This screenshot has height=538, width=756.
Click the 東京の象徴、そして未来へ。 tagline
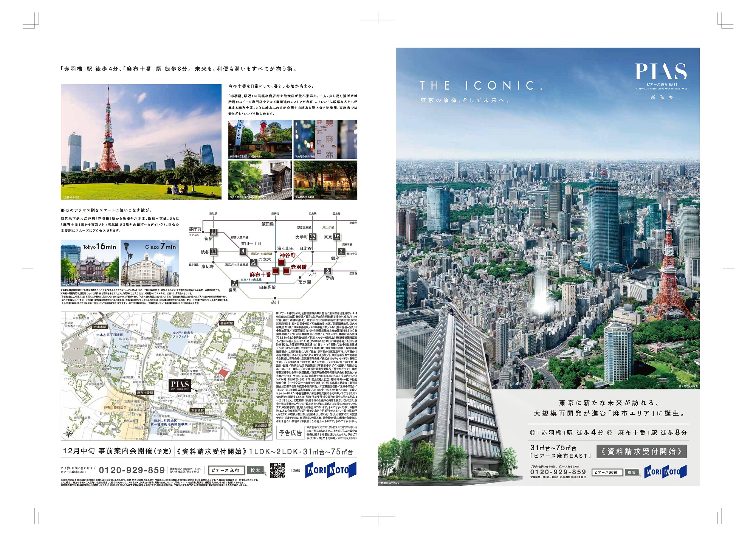(x=465, y=101)
